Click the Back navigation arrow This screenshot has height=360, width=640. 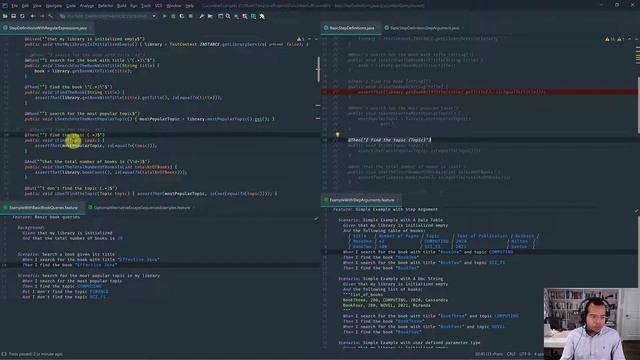tap(33, 16)
